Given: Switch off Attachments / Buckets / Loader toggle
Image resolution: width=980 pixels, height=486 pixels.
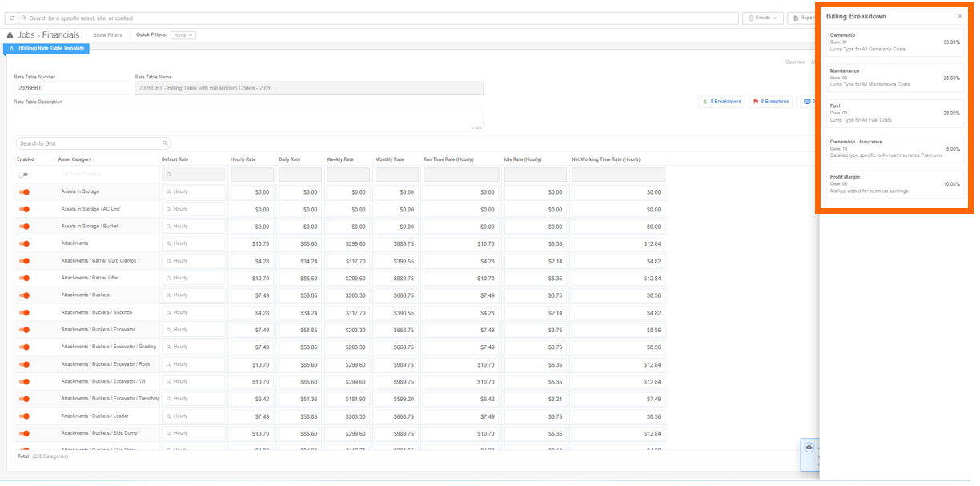Looking at the screenshot, I should pyautogui.click(x=24, y=416).
